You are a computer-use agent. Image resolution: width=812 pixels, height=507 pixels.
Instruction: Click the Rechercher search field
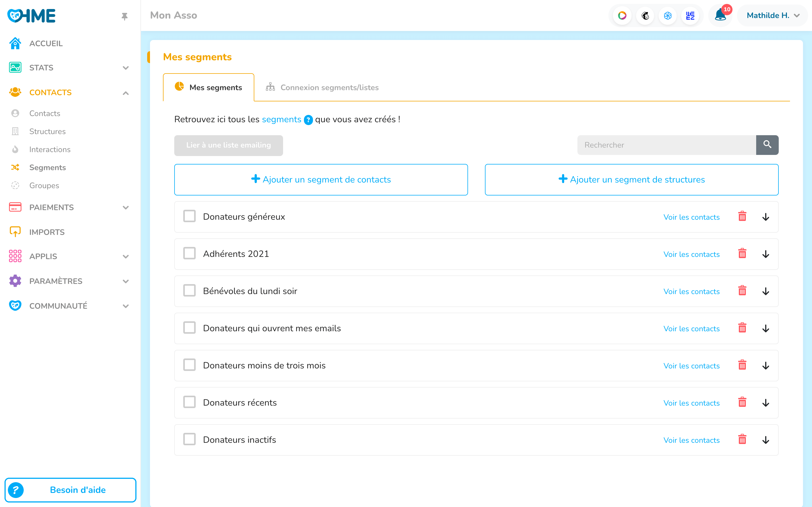tap(667, 145)
